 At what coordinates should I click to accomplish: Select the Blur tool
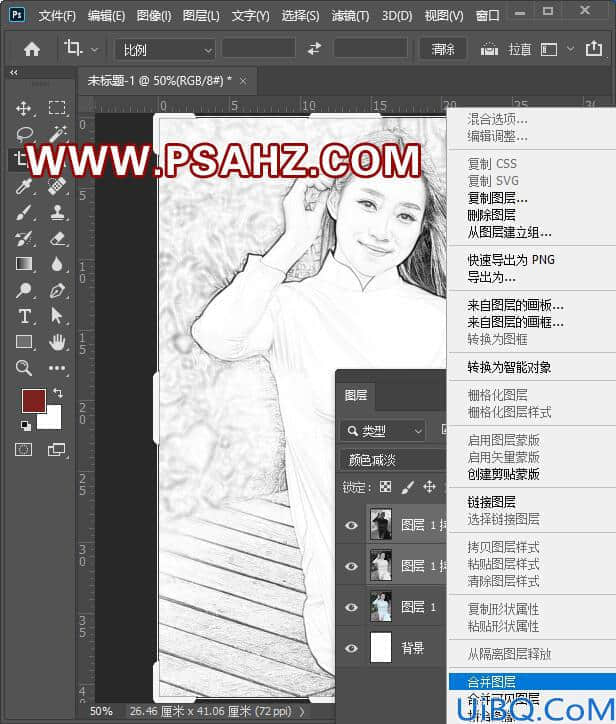click(57, 264)
